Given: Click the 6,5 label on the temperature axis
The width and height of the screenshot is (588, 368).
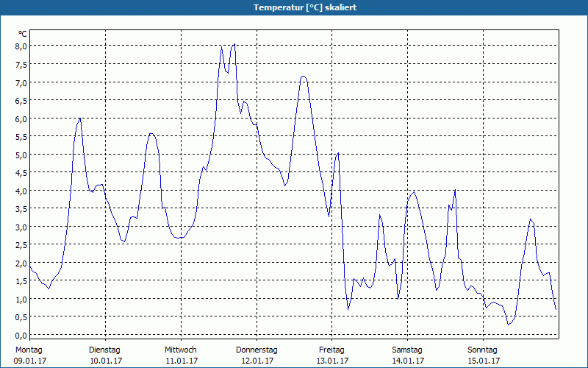Looking at the screenshot, I should pyautogui.click(x=21, y=101).
